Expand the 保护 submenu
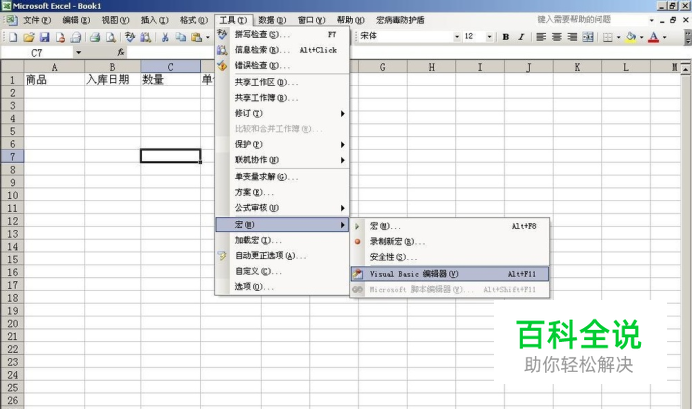The height and width of the screenshot is (409, 692). pyautogui.click(x=282, y=144)
